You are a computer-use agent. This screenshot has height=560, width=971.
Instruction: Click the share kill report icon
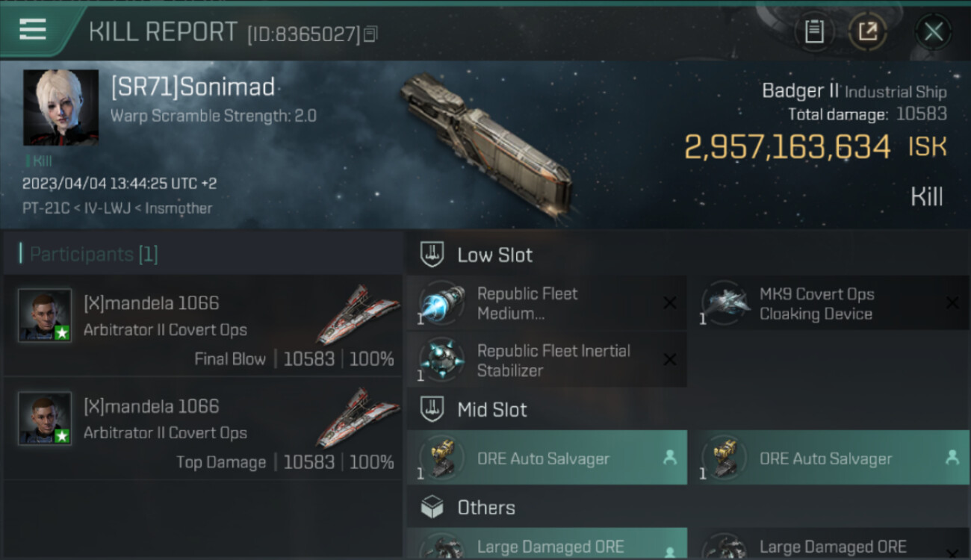tap(867, 31)
